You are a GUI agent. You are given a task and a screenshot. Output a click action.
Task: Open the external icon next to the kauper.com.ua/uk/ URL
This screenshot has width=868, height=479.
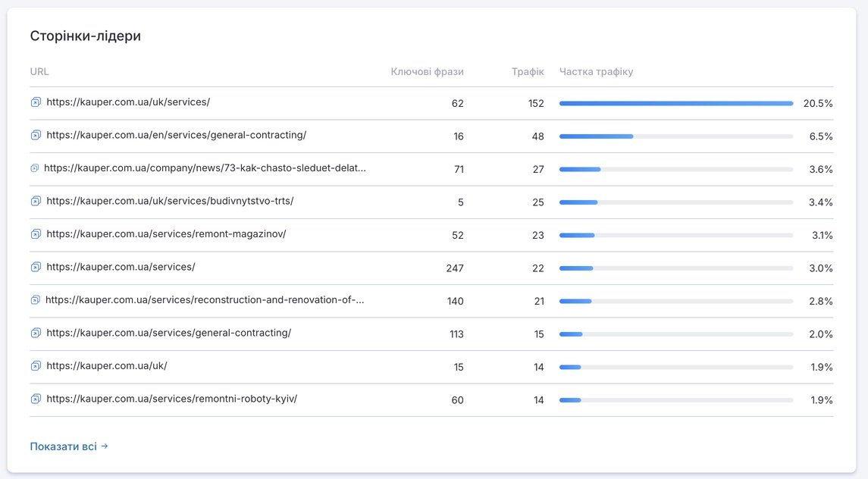pyautogui.click(x=36, y=366)
